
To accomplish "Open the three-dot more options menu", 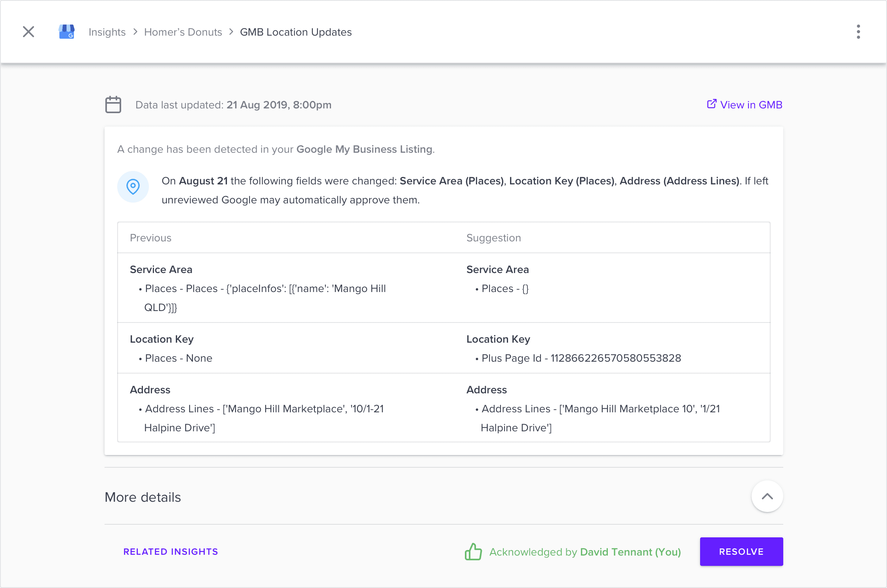I will [x=858, y=32].
